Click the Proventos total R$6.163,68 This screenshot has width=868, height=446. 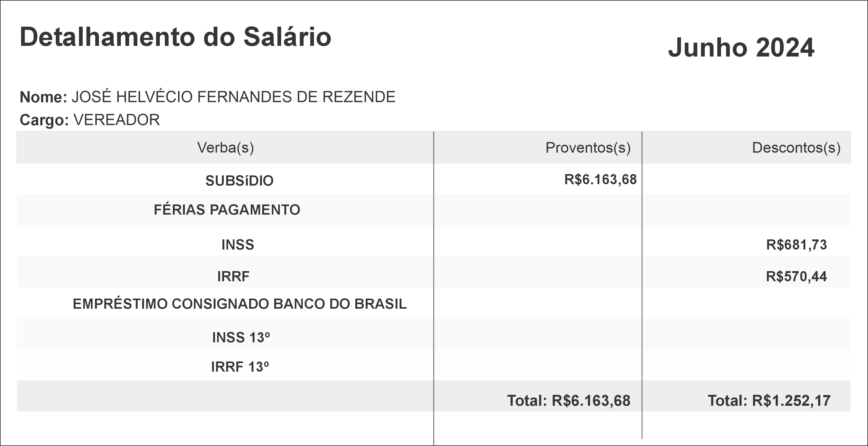tap(568, 400)
